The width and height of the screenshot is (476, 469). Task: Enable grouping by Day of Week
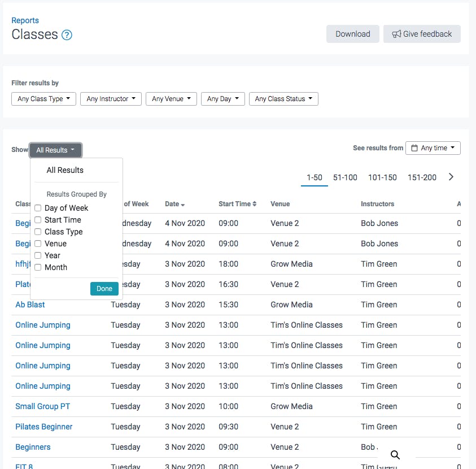pos(37,208)
